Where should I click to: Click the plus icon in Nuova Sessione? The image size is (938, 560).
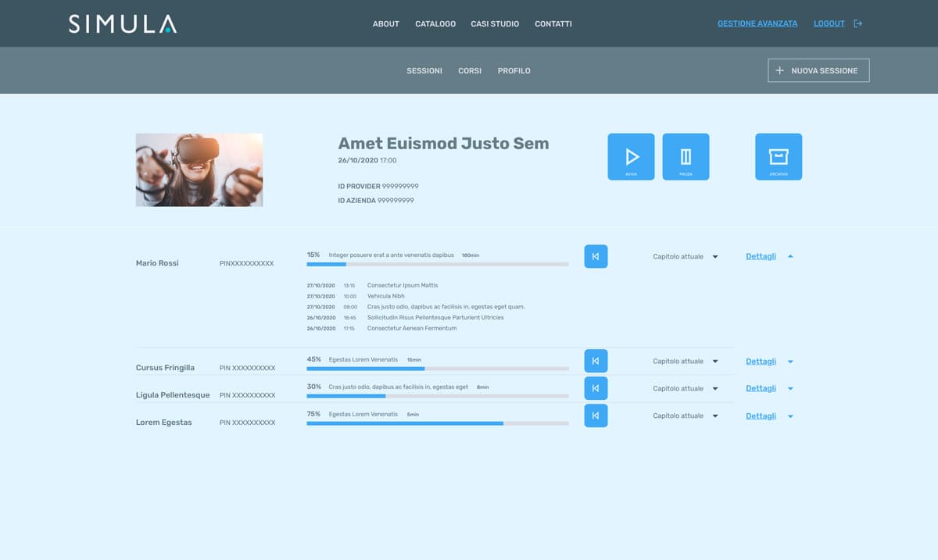pyautogui.click(x=779, y=70)
